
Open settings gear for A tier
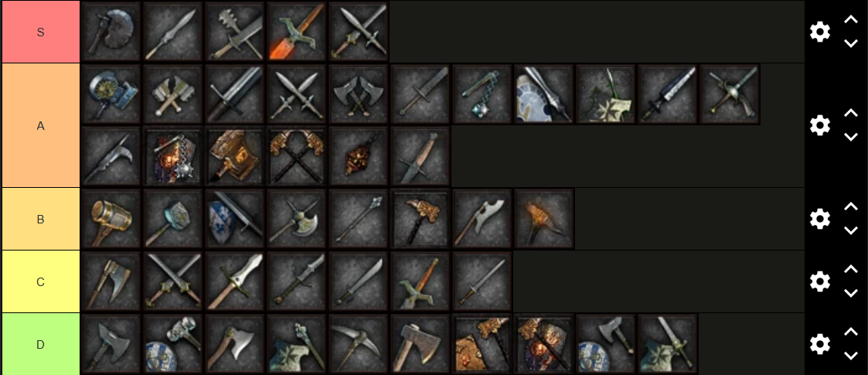(x=820, y=125)
